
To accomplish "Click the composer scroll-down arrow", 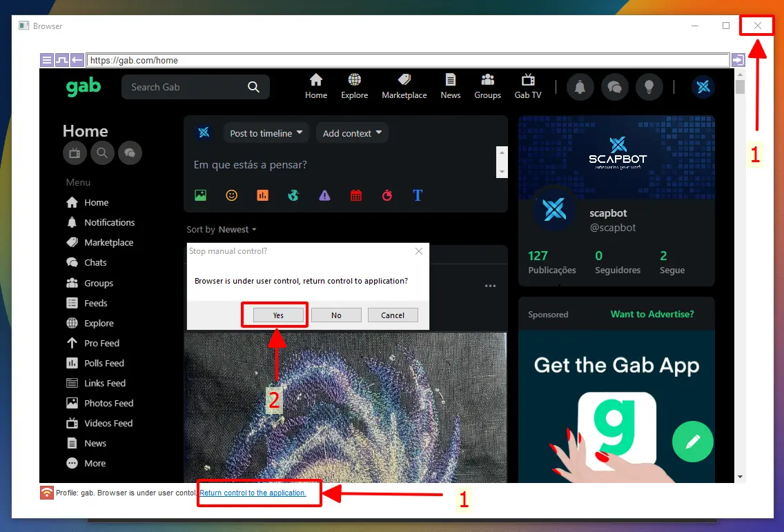I will pos(502,172).
